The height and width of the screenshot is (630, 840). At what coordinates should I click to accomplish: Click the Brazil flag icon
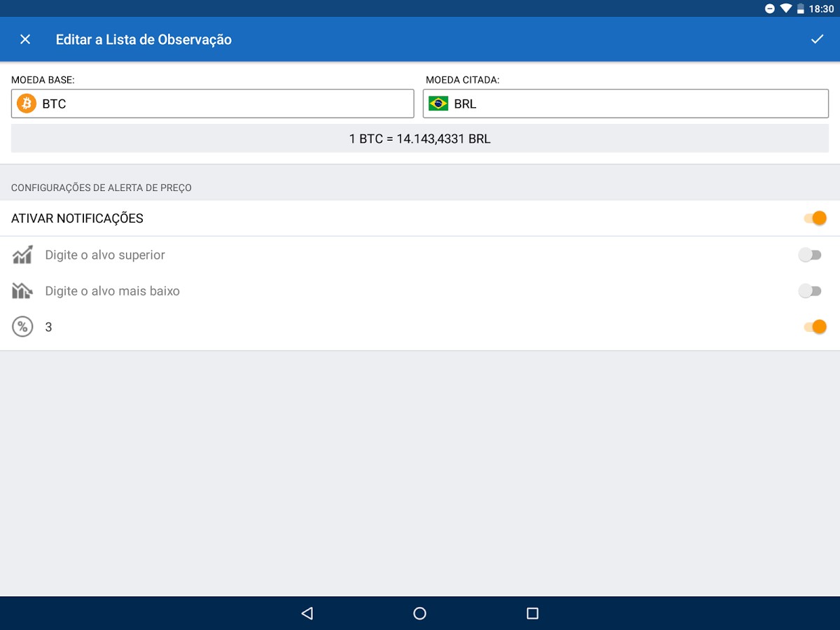[439, 104]
